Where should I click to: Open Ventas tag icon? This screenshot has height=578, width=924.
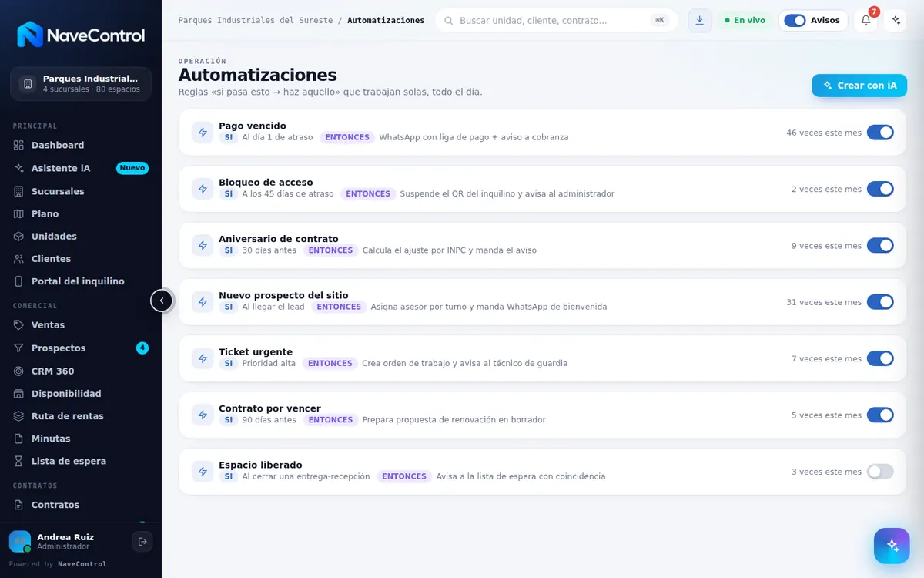pos(19,325)
